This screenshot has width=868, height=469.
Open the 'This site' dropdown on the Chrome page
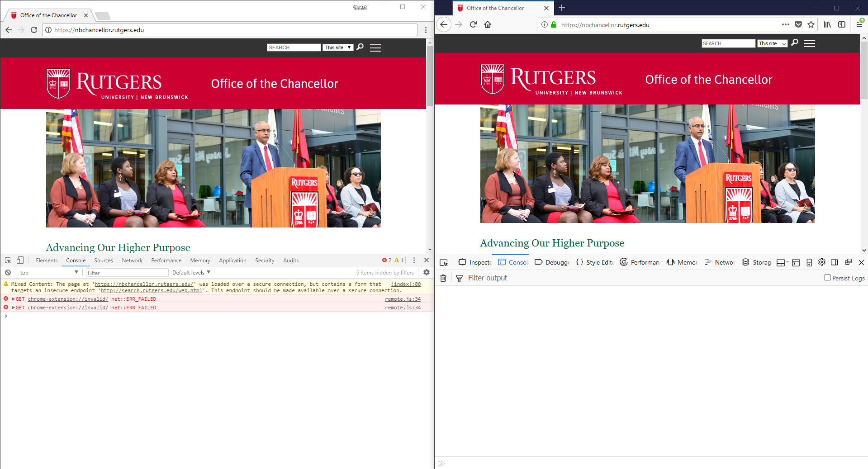coord(338,47)
